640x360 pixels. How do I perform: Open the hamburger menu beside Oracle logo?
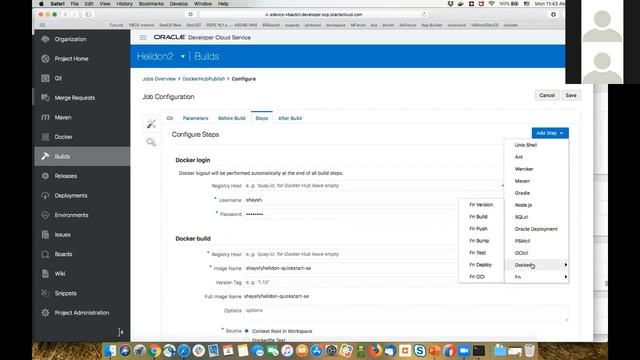coord(143,38)
